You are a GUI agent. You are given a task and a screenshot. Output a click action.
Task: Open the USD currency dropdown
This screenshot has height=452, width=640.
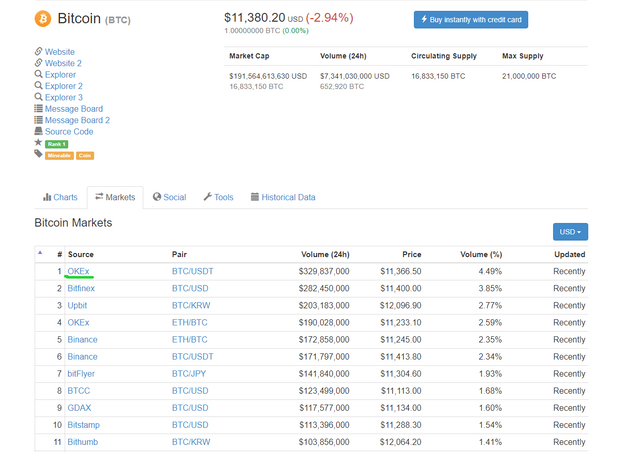[570, 232]
